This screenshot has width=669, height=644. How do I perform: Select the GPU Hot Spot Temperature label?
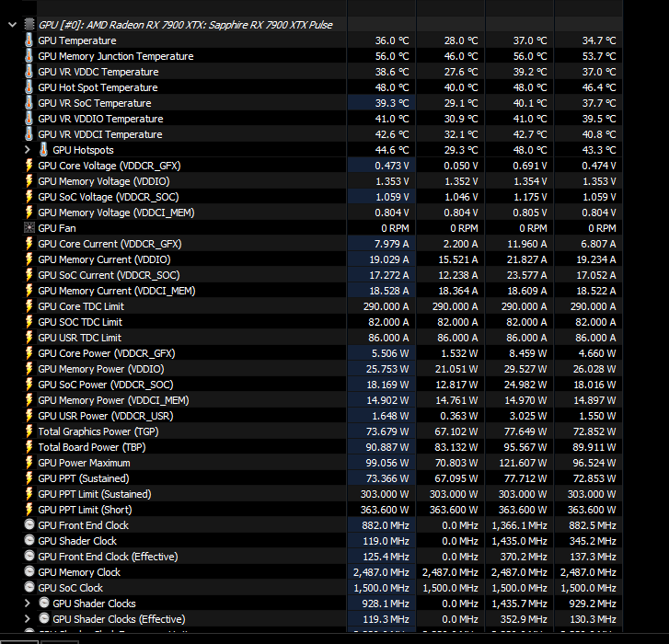(x=98, y=87)
